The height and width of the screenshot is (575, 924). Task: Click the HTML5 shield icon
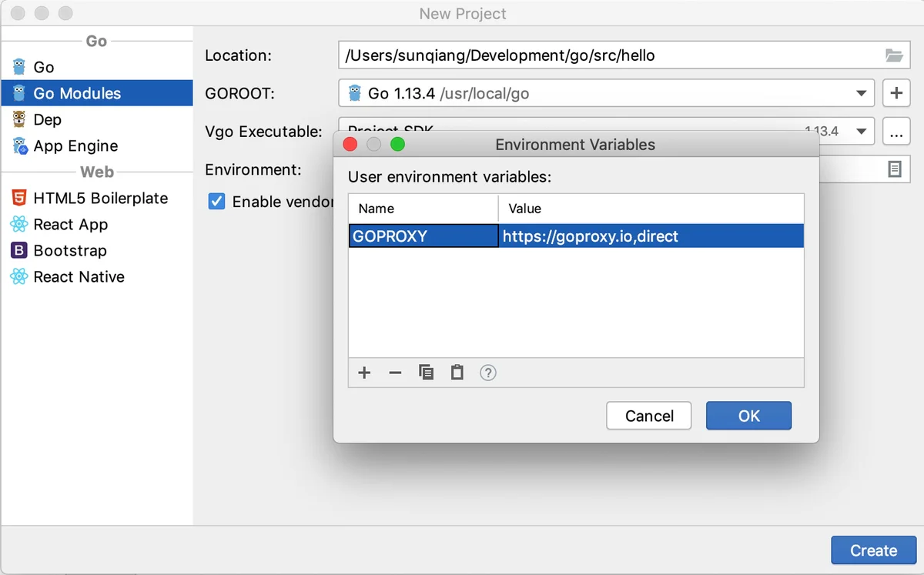[19, 198]
